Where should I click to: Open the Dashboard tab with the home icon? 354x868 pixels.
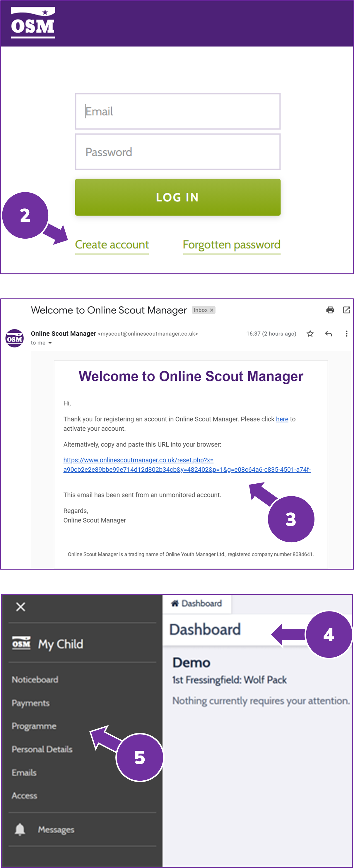click(197, 603)
